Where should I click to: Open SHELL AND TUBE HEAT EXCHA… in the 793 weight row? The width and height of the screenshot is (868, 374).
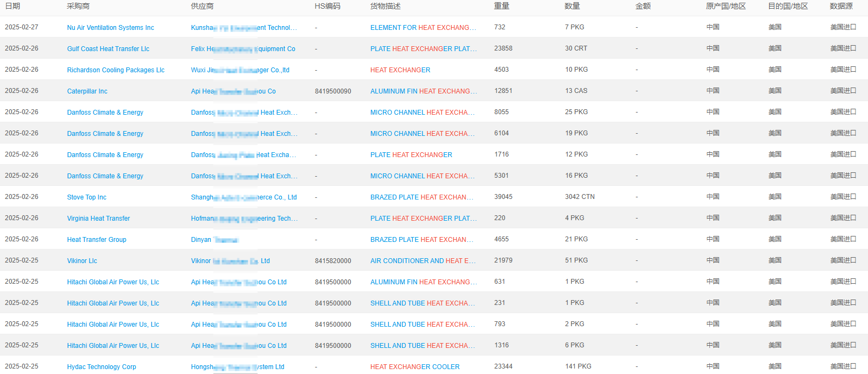coord(423,325)
